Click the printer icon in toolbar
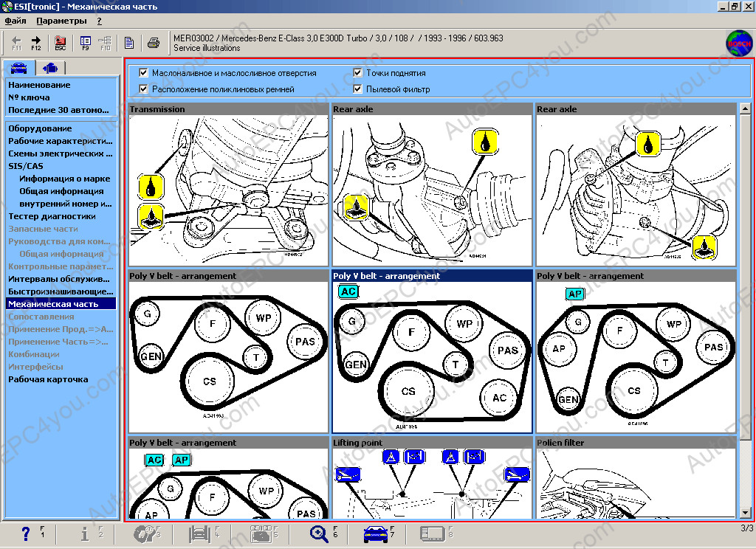756x549 pixels. tap(153, 42)
